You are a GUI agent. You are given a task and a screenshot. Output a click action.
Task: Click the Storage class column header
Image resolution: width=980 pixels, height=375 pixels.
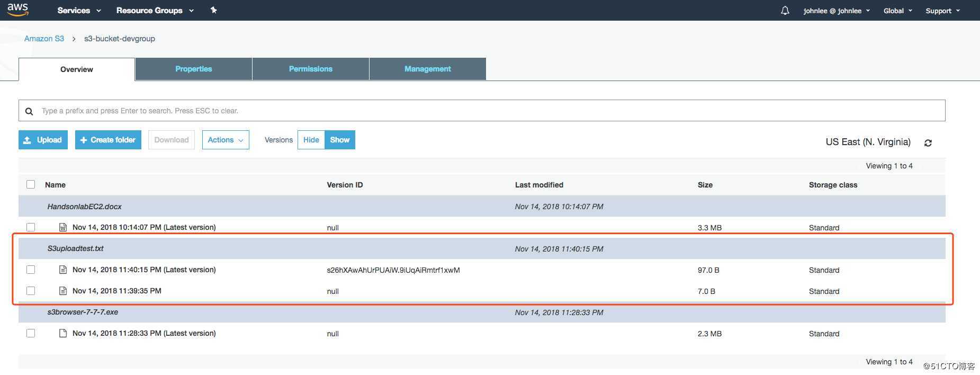click(833, 185)
